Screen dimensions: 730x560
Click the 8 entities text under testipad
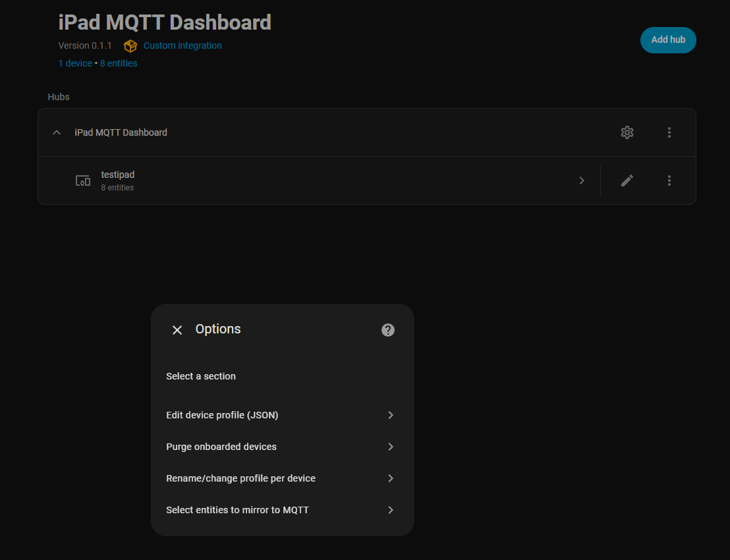(x=117, y=188)
